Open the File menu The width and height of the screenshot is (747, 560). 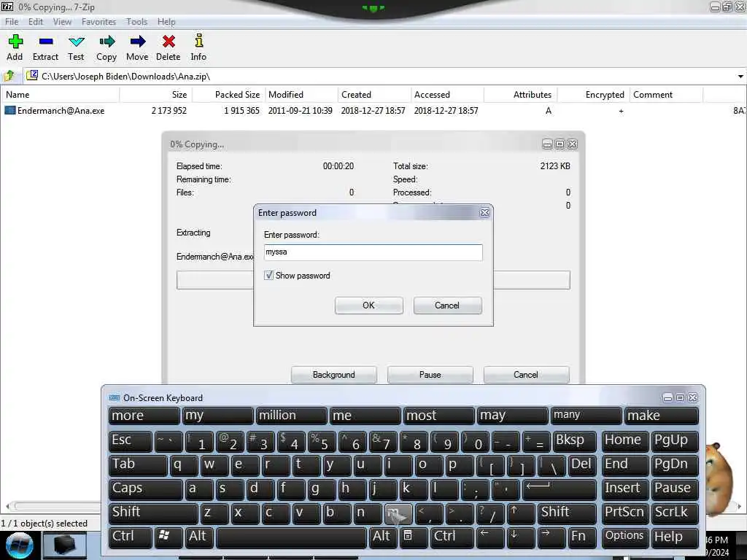click(x=12, y=21)
